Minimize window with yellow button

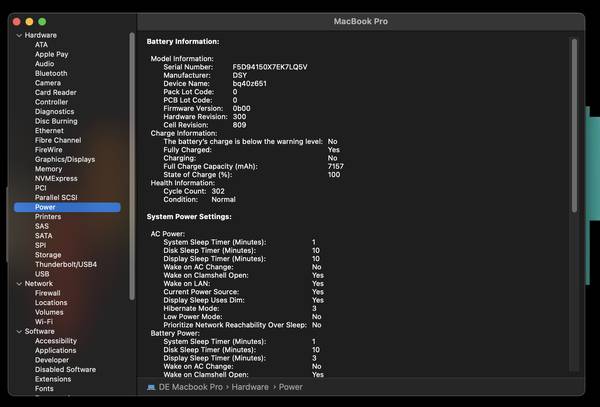pos(29,22)
